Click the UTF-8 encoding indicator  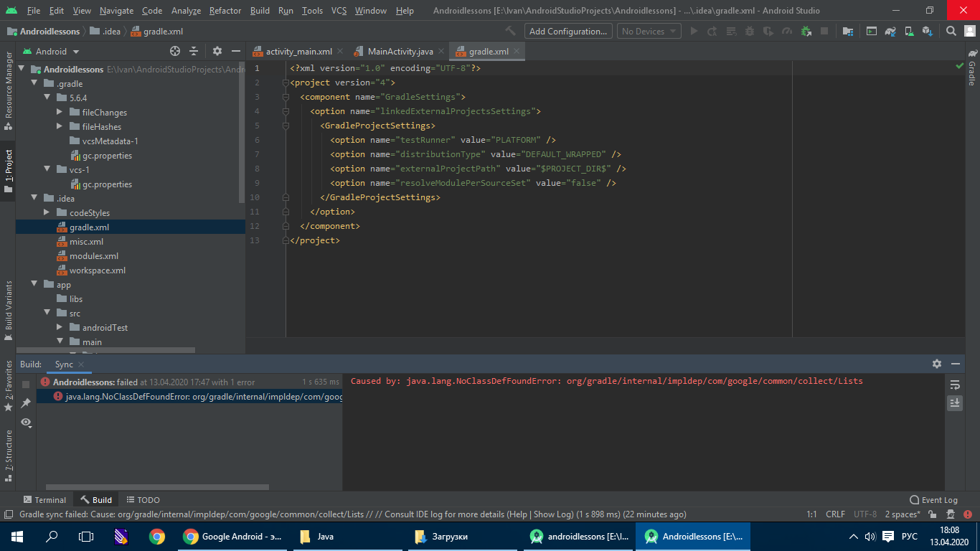pos(865,514)
